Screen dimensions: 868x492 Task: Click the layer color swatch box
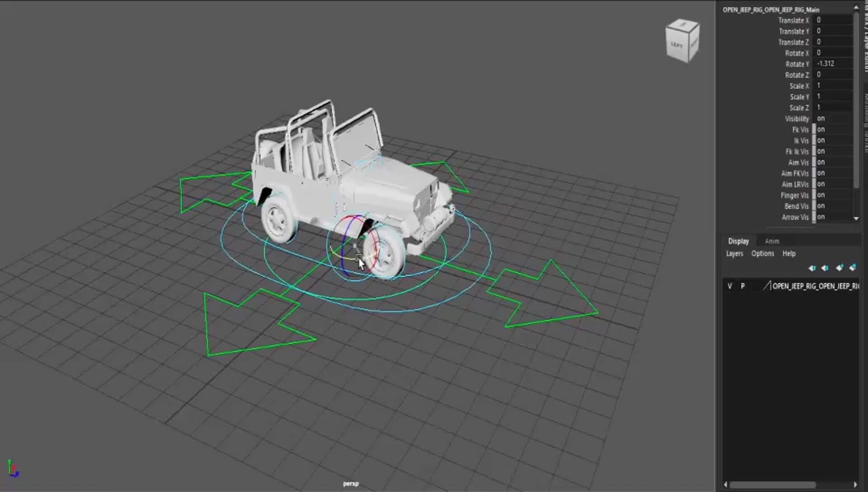(756, 286)
